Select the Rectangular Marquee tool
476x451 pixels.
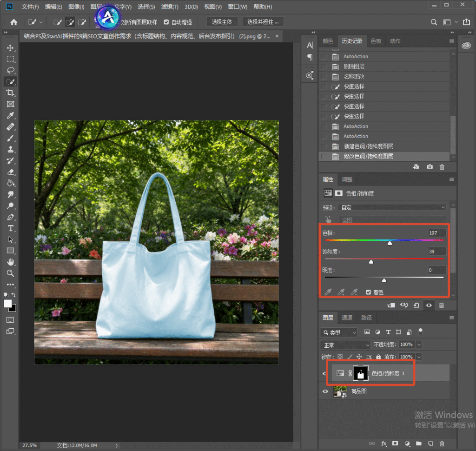(x=10, y=59)
